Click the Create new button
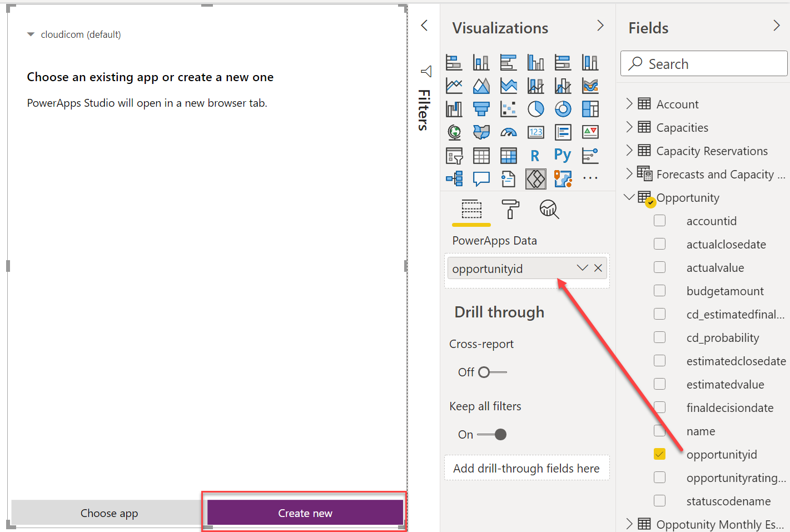This screenshot has height=532, width=790. [305, 513]
